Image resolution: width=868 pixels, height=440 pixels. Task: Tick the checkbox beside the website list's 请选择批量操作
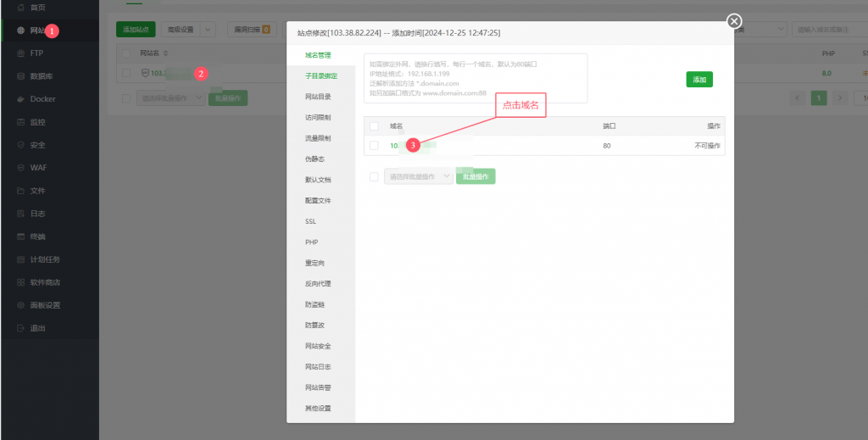(126, 98)
